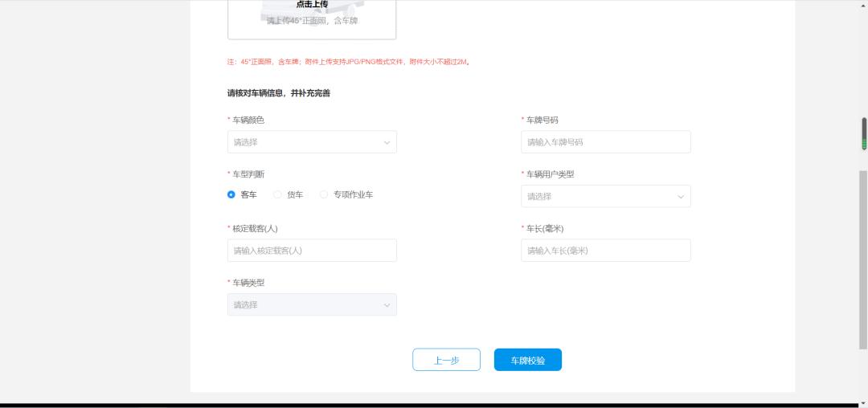
Task: Click the 车牌号码 input field
Action: tap(606, 142)
